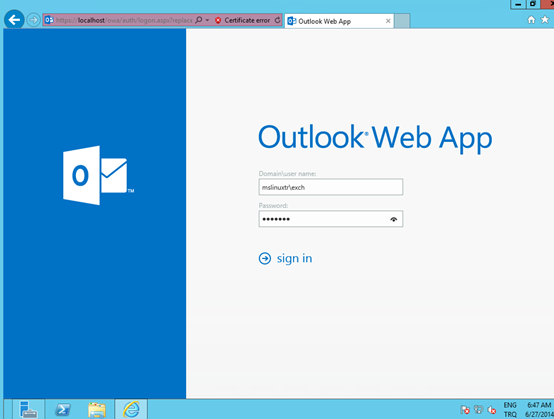Click the Home icon in browser toolbar
Viewport: 554px width, 419px height.
(531, 20)
